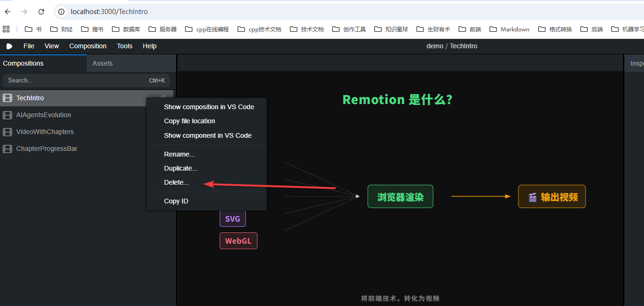Viewport: 644px width, 306px height.
Task: Click the SVG badge in the preview
Action: 233,219
